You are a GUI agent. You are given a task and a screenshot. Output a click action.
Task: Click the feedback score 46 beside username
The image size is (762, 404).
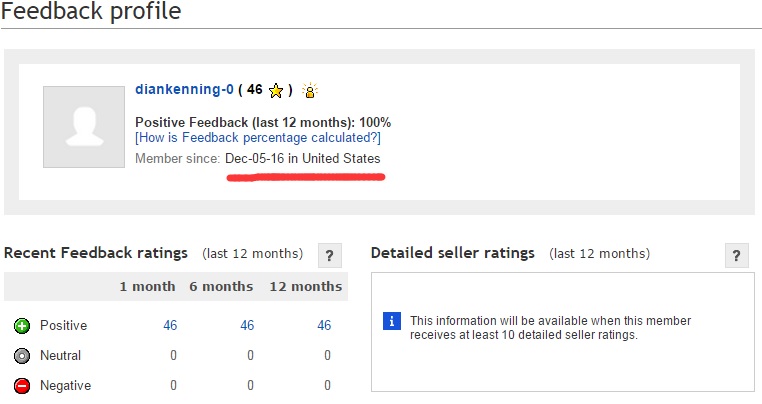(254, 90)
